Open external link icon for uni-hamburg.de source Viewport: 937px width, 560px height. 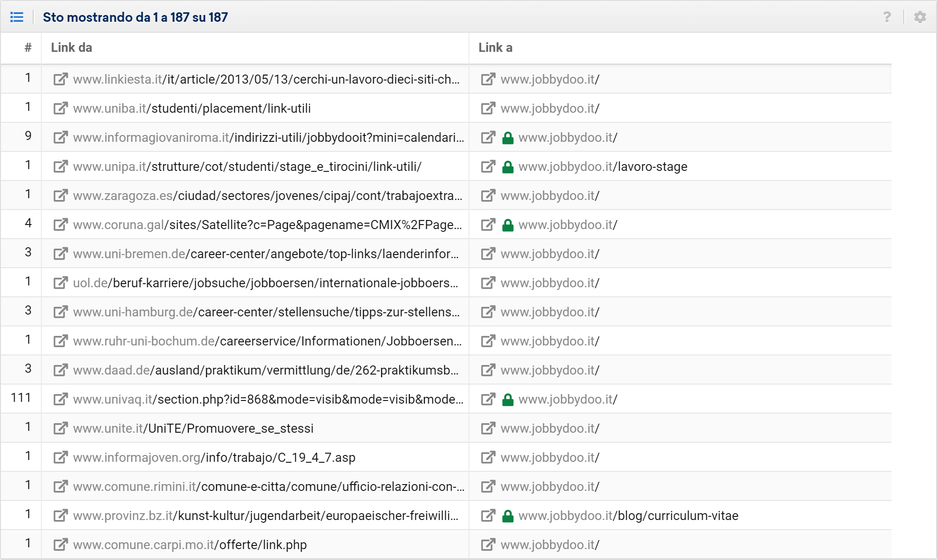click(60, 312)
